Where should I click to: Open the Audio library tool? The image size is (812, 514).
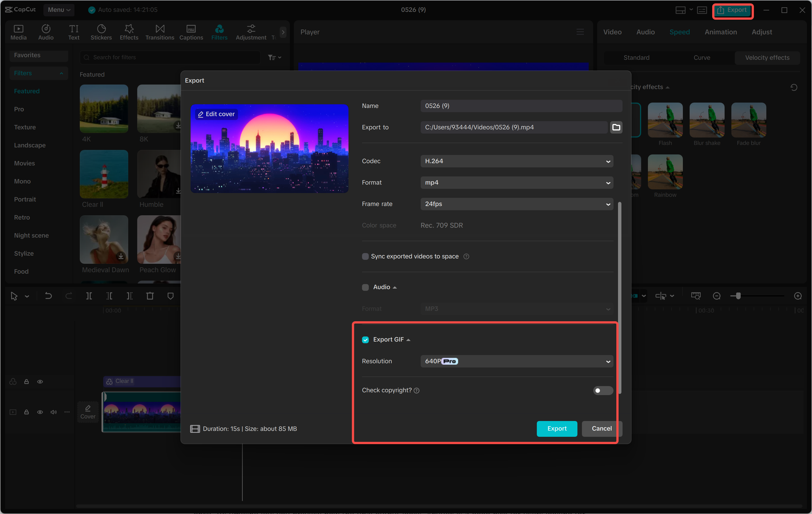pos(46,32)
